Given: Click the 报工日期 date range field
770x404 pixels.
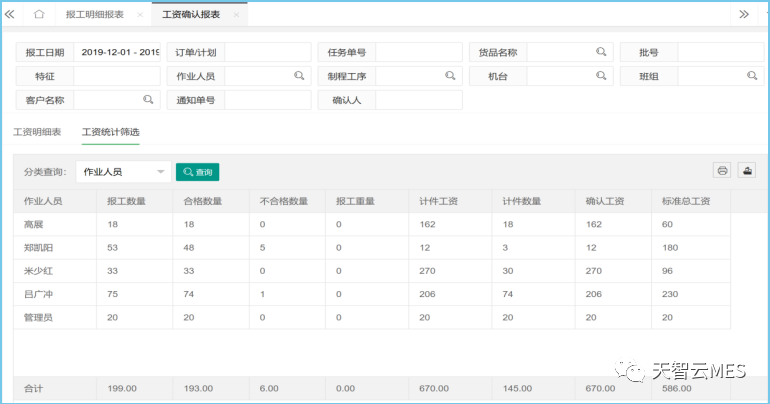Looking at the screenshot, I should [117, 52].
